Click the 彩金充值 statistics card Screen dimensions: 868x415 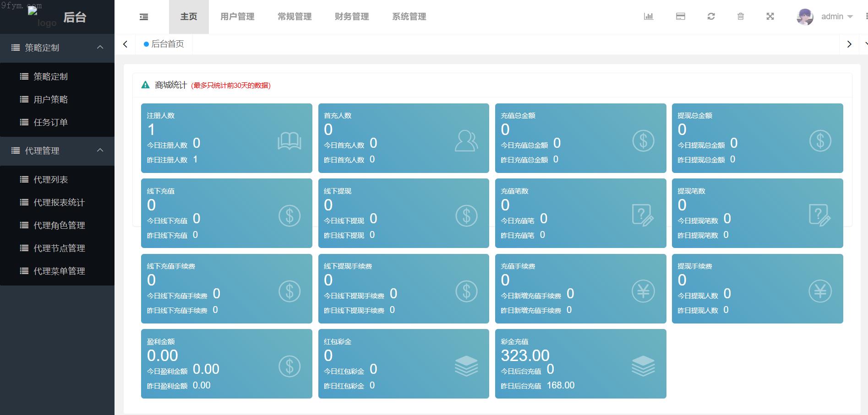pos(580,364)
